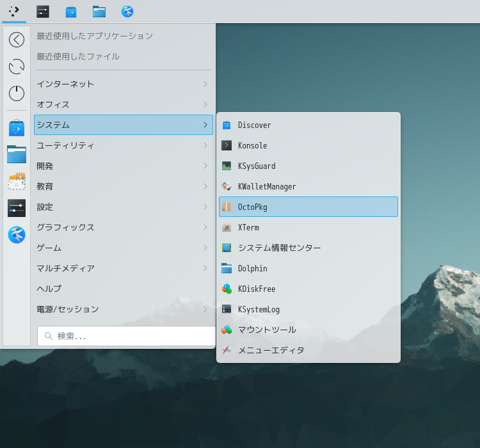Viewport: 480px width, 448px height.
Task: Click system settings icon in top panel
Action: pyautogui.click(x=43, y=12)
